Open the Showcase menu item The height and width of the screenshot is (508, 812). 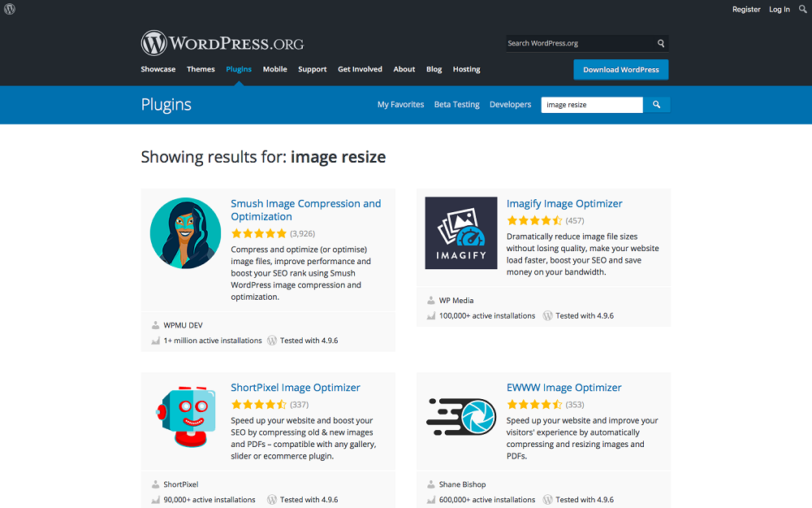158,70
